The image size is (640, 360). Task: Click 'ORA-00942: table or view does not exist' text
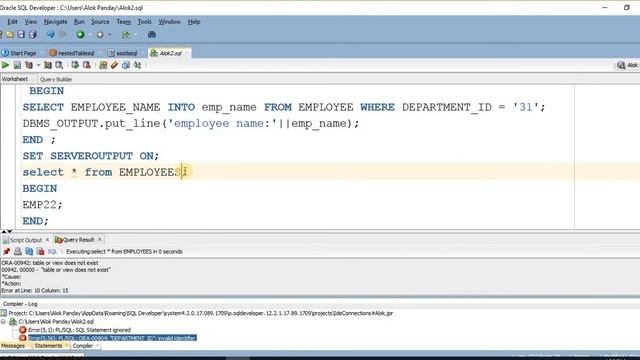(50, 263)
